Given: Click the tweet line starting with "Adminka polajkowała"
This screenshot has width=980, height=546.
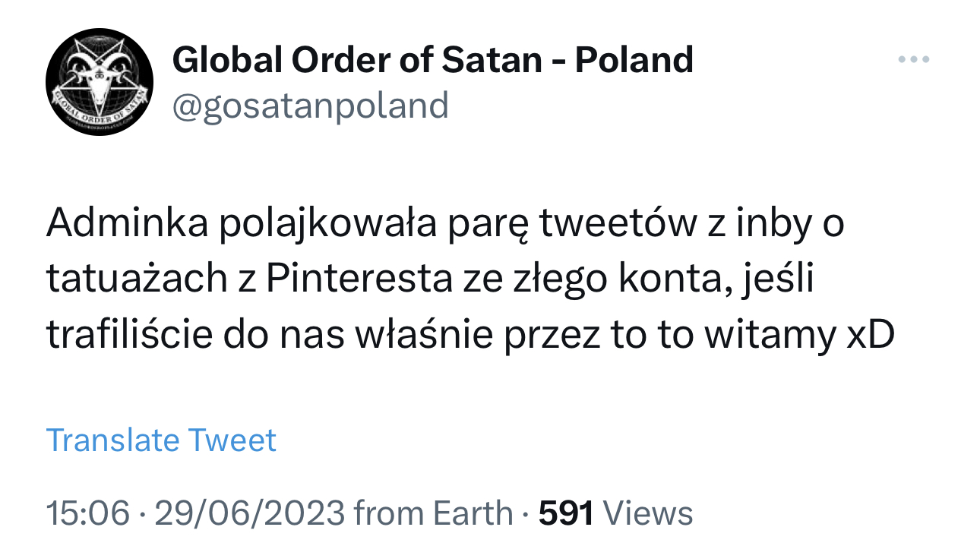Looking at the screenshot, I should point(444,227).
